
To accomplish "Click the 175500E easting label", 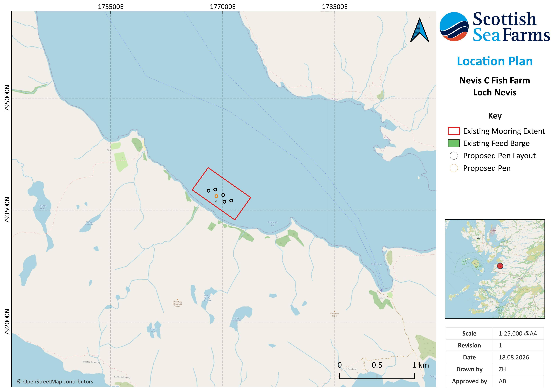I will (x=110, y=7).
